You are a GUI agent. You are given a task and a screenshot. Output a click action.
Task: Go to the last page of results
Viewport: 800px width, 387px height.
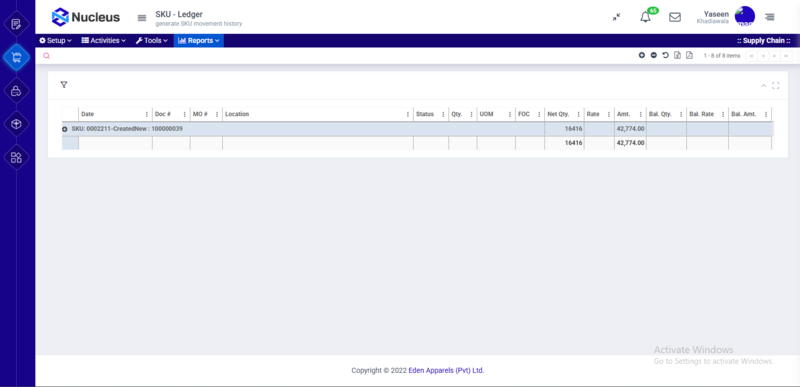pyautogui.click(x=786, y=56)
